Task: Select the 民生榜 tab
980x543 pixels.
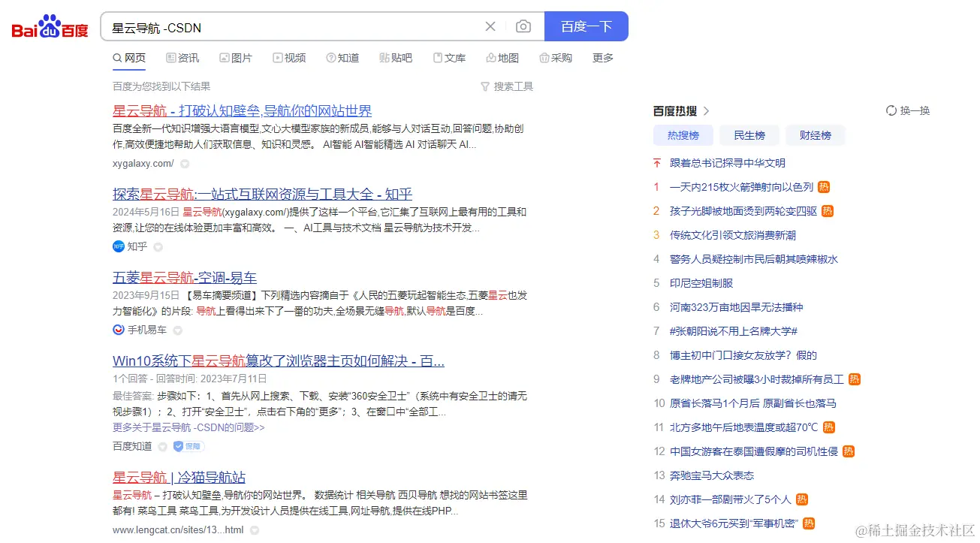Action: (x=749, y=135)
